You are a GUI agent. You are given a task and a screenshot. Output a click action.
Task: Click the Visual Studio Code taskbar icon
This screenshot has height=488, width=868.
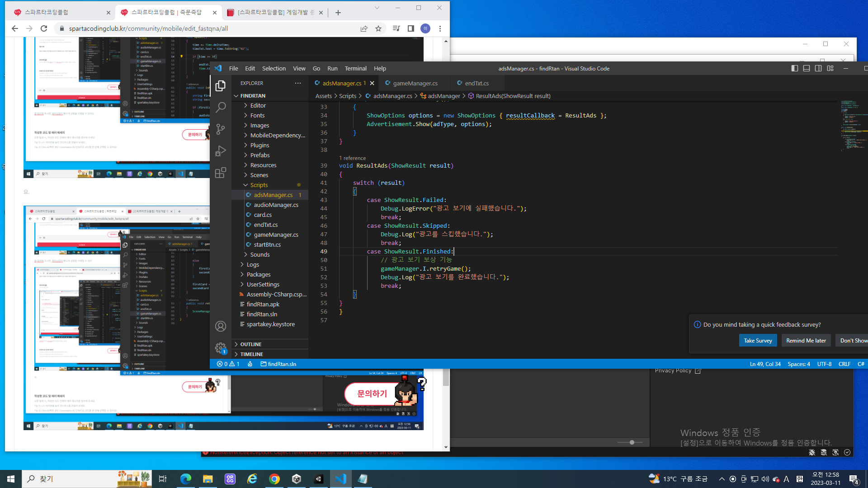(341, 479)
